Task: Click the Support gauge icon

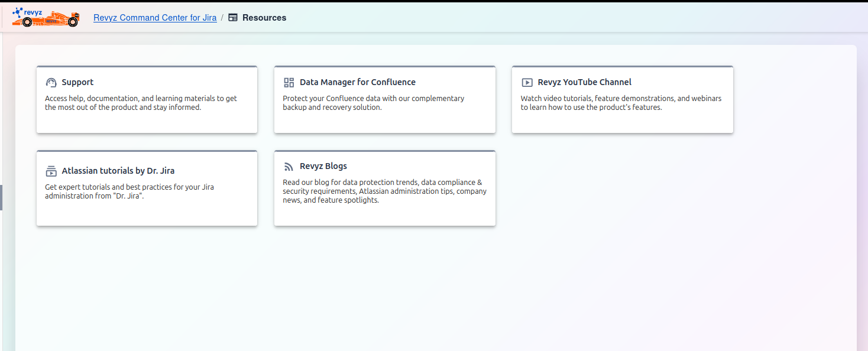Action: point(51,83)
